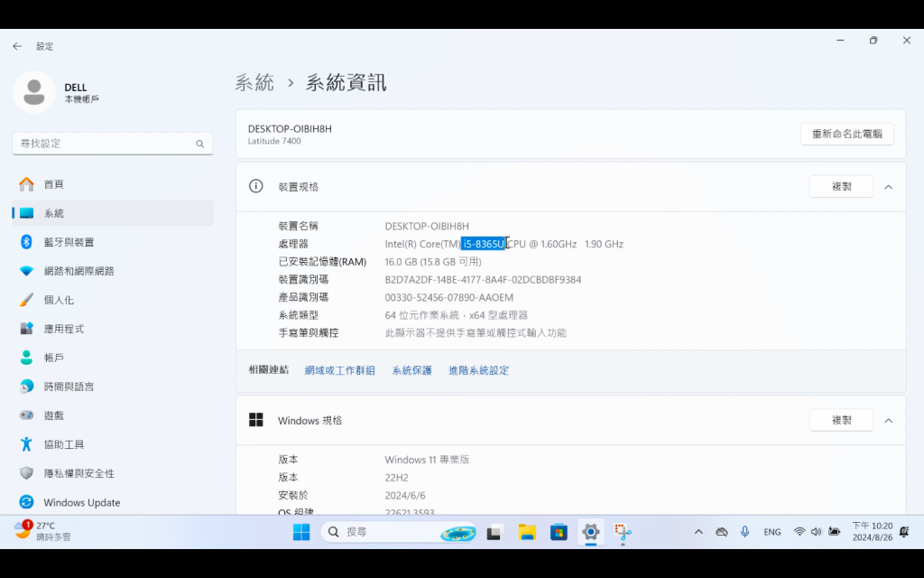Click the install date 2024/6/6
The image size is (924, 578).
point(405,495)
